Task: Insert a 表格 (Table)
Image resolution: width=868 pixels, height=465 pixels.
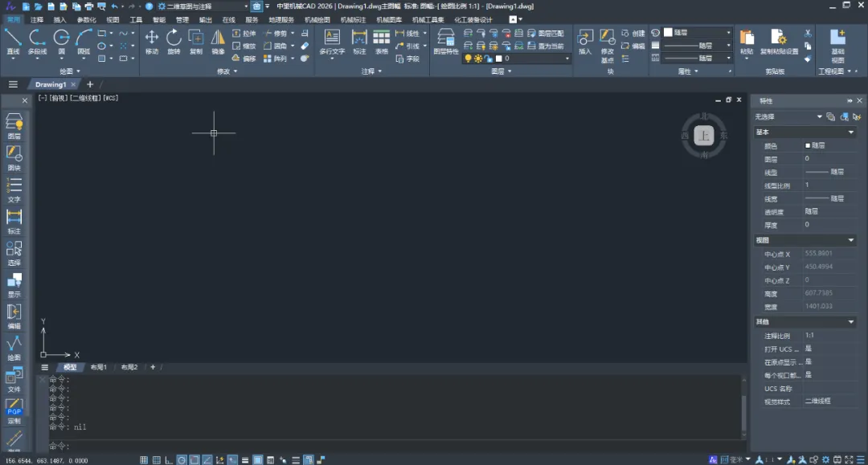Action: 382,42
